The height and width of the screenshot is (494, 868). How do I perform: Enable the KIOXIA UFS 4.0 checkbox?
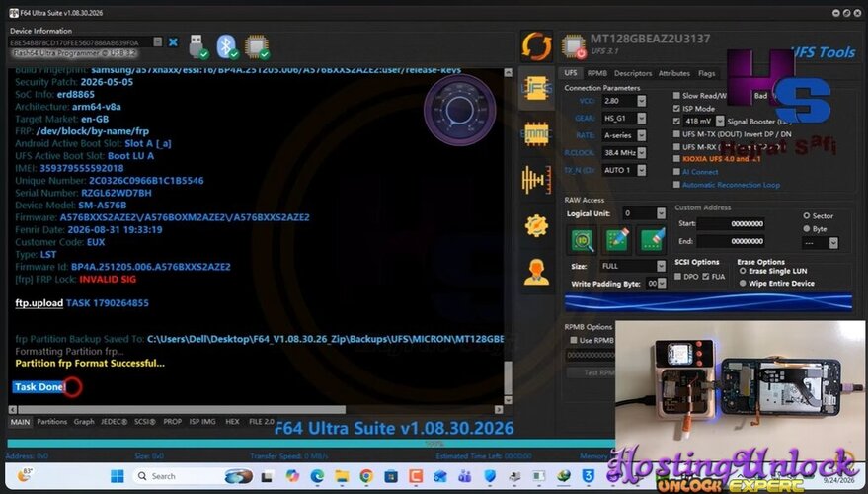676,159
